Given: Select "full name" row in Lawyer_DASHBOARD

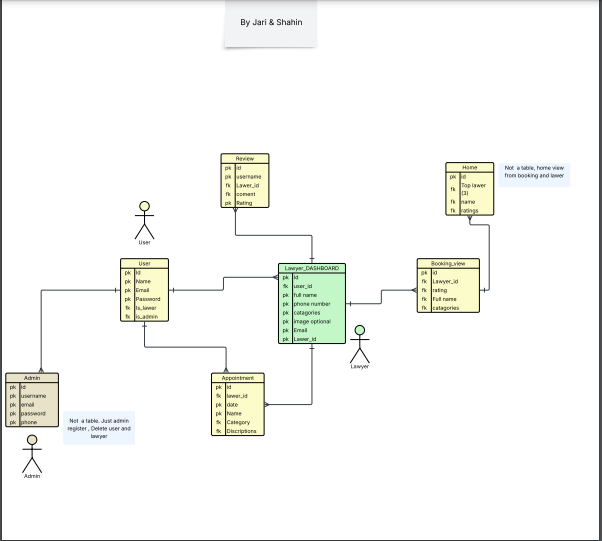Looking at the screenshot, I should [312, 295].
